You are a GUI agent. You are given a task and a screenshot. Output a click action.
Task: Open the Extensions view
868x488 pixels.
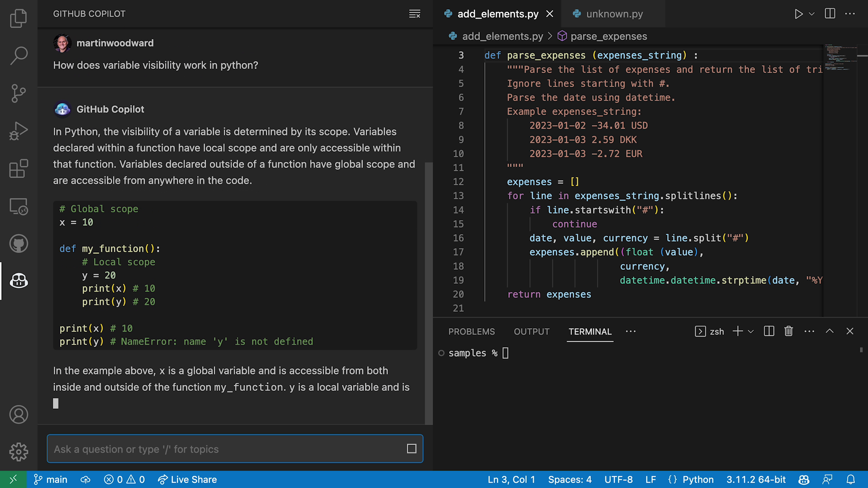point(19,169)
